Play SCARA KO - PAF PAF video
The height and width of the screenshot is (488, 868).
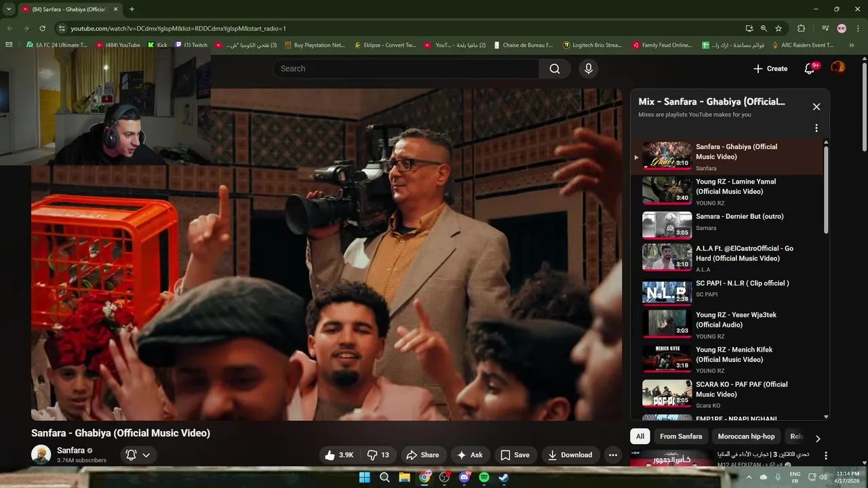pos(726,393)
